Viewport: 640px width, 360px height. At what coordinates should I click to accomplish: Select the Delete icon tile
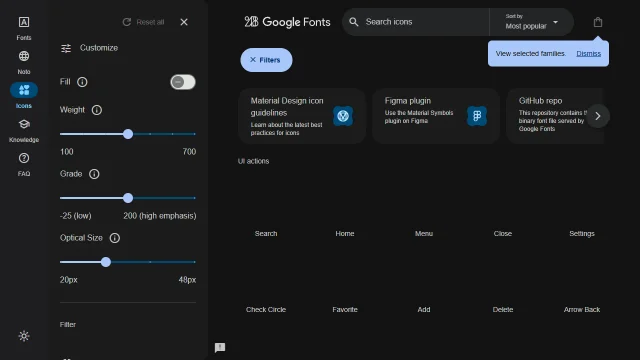(503, 286)
